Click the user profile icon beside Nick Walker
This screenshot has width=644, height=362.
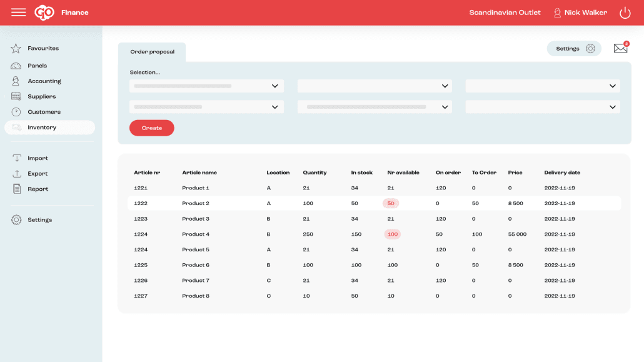pyautogui.click(x=557, y=13)
